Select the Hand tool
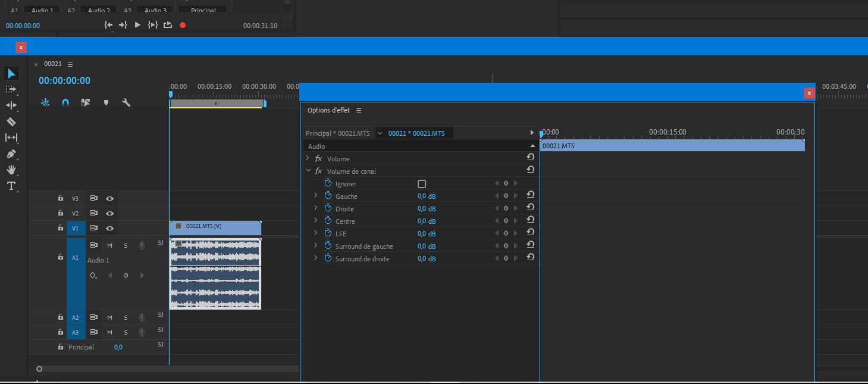This screenshot has height=384, width=868. 11,170
